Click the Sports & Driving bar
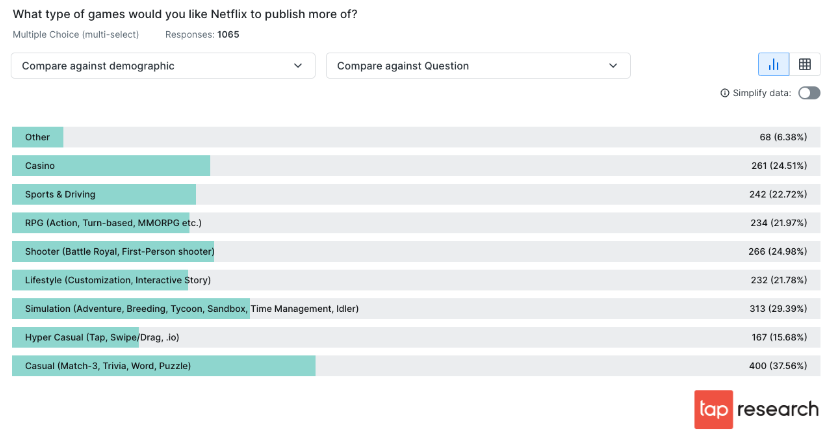The image size is (837, 437). tap(104, 194)
